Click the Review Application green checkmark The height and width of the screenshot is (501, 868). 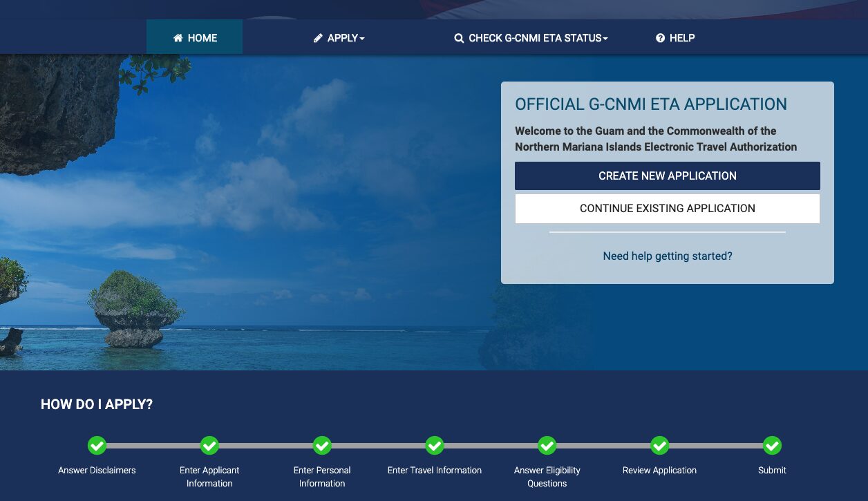pos(660,446)
